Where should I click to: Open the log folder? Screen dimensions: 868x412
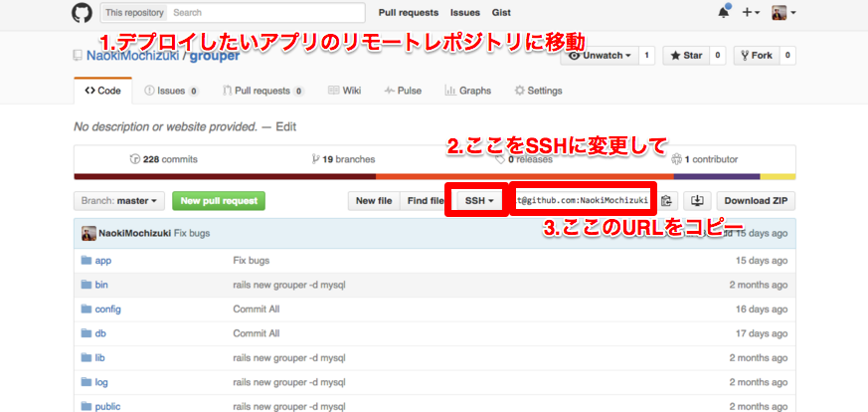[x=101, y=382]
